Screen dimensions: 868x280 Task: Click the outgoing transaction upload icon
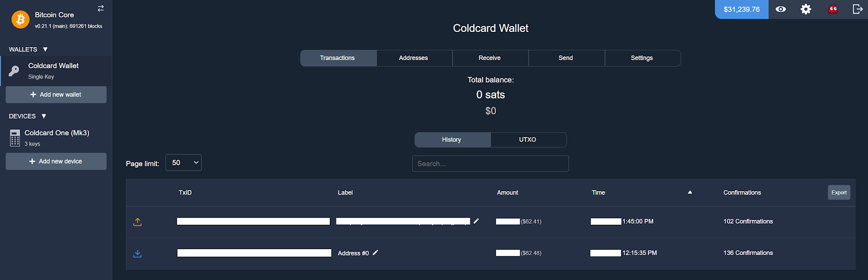coord(137,222)
